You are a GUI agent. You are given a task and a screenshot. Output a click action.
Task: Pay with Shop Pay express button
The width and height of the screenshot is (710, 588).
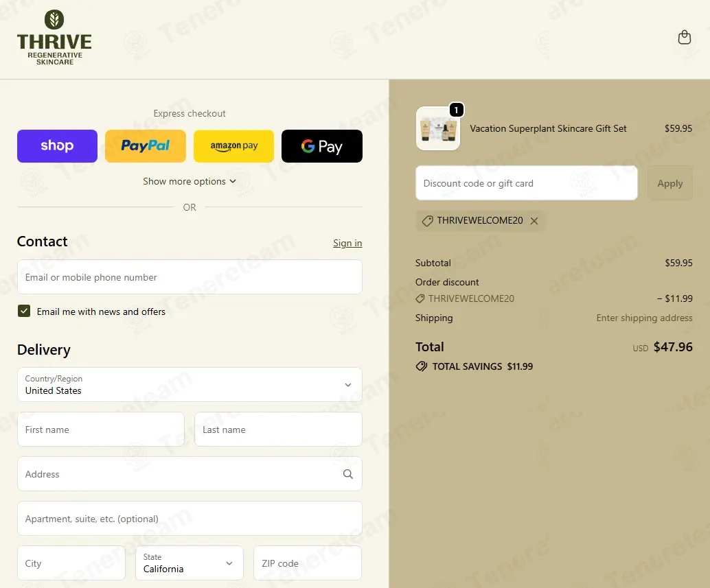[x=57, y=146]
